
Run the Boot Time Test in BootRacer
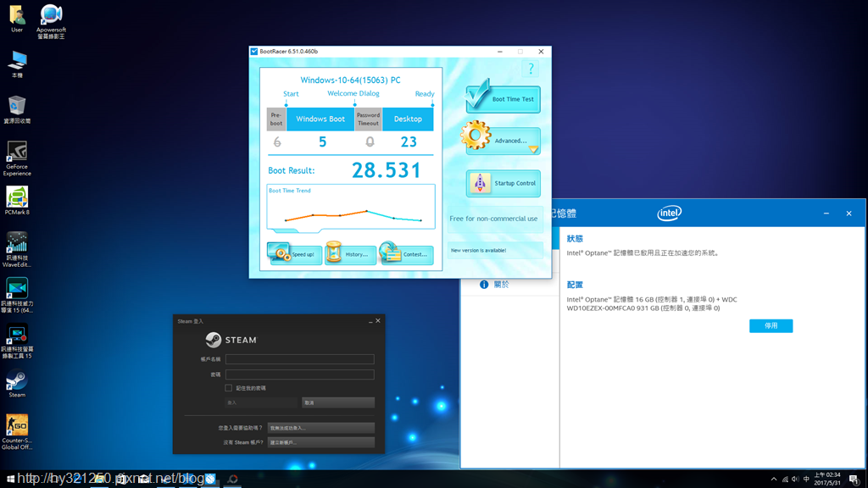coord(503,99)
